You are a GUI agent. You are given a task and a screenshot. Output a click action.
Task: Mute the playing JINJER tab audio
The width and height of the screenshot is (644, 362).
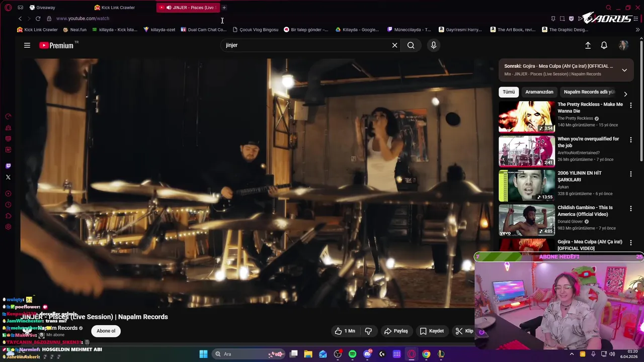169,8
